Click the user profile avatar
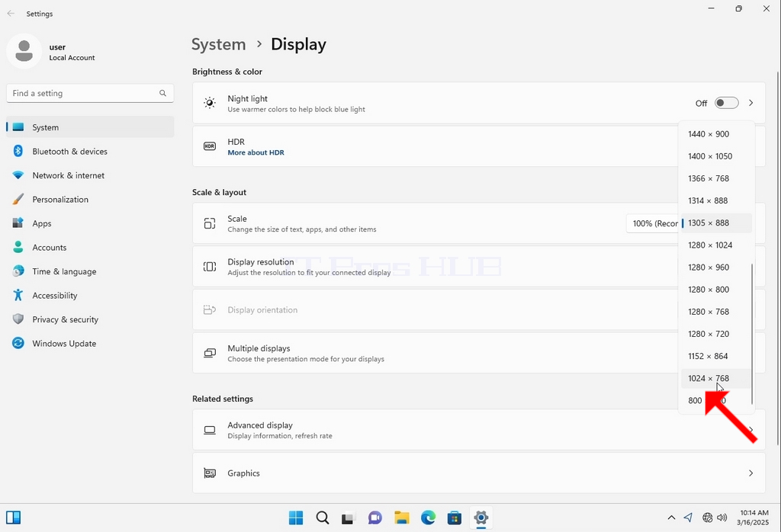 point(24,51)
